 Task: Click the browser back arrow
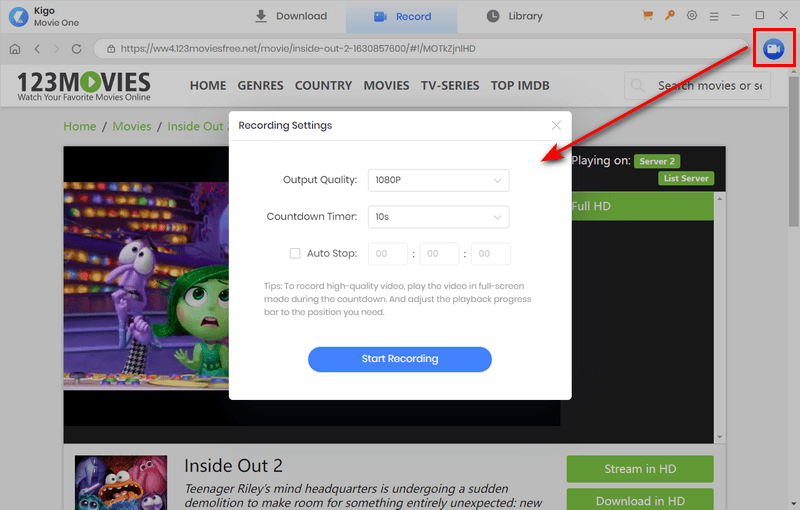tap(37, 49)
